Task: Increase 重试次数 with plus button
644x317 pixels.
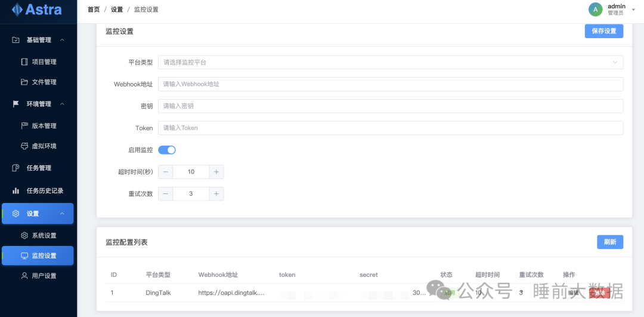Action: click(216, 193)
